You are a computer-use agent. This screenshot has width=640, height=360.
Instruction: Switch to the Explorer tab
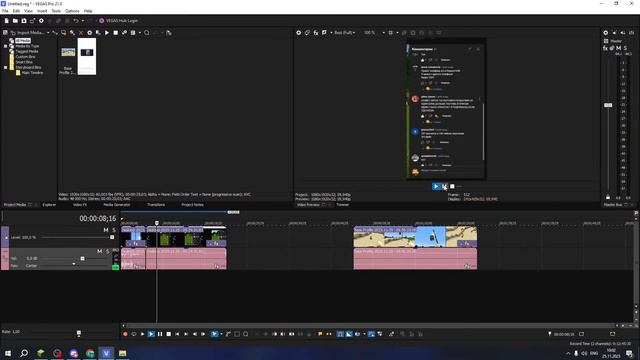tap(49, 204)
